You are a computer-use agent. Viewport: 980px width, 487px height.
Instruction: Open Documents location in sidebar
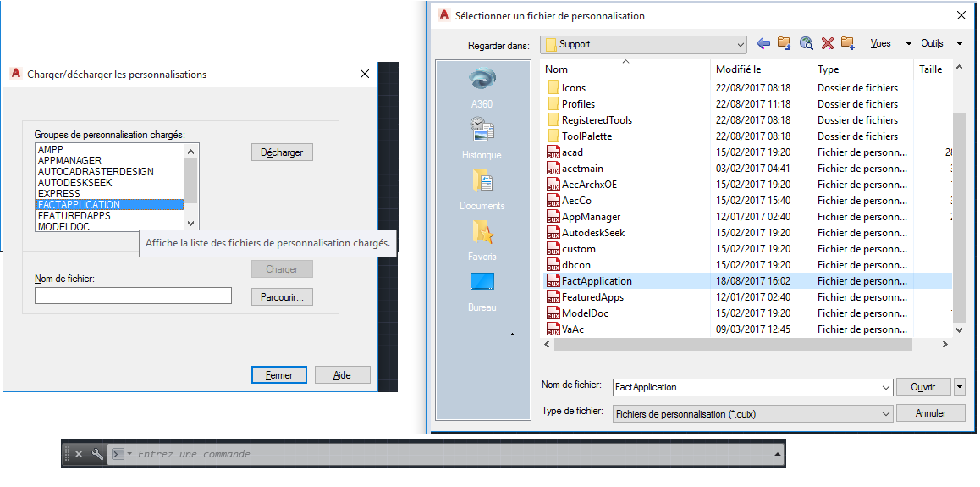(x=482, y=190)
